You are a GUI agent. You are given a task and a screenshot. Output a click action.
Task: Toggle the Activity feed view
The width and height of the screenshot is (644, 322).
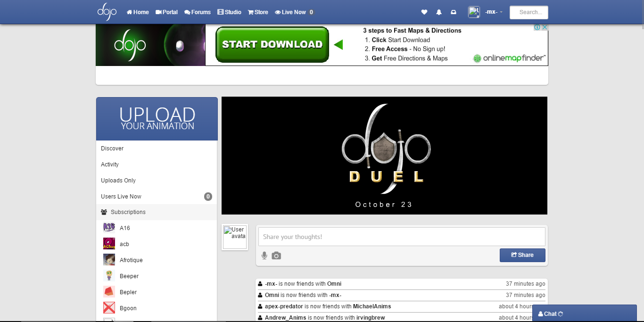point(110,164)
